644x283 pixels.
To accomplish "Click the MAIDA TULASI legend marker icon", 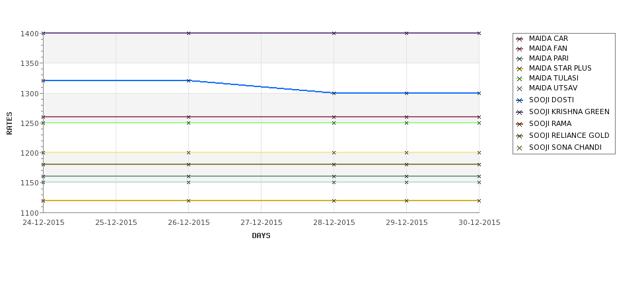I will point(520,79).
